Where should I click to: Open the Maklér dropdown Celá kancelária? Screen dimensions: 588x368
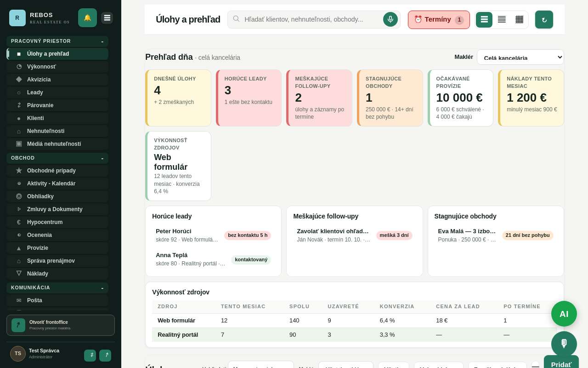(x=520, y=57)
